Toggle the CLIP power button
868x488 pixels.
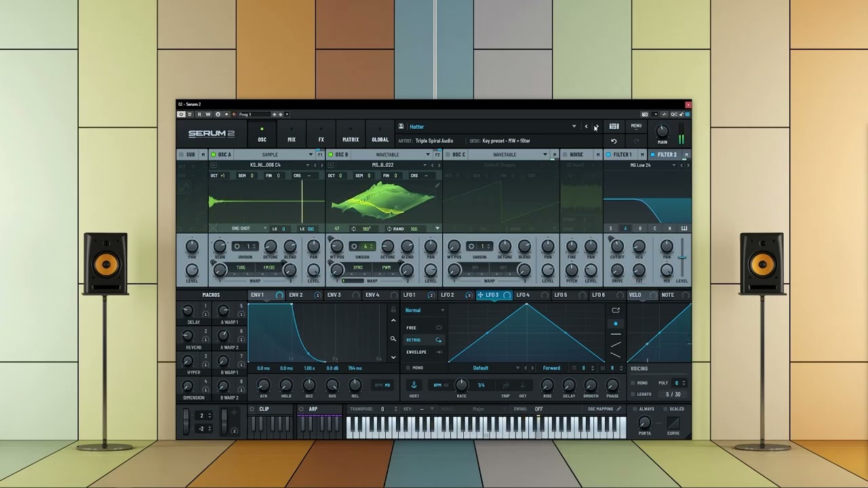point(252,409)
